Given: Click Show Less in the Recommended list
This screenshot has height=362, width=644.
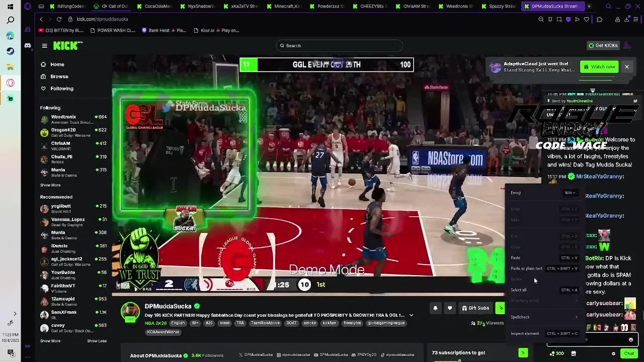Looking at the screenshot, I should 97,341.
